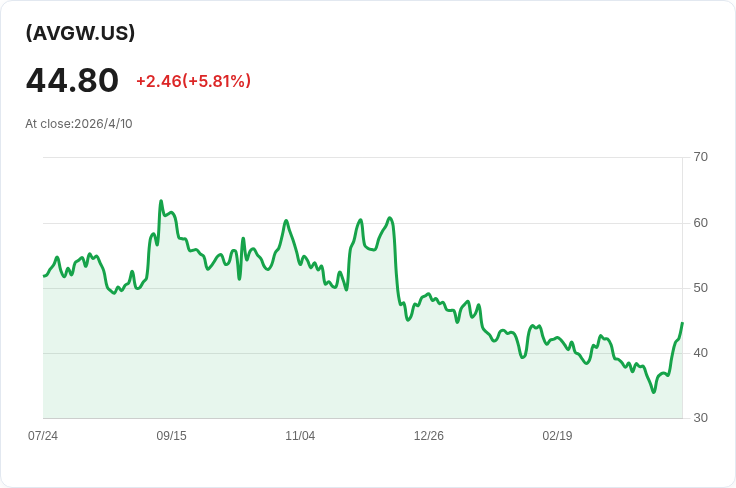Click the chart's highest peak near 09/15

click(x=161, y=201)
